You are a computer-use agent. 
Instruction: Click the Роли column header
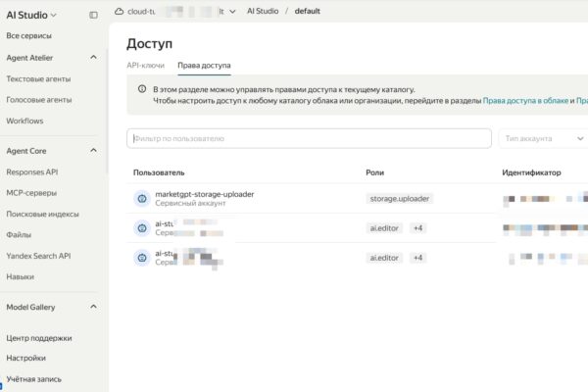375,172
